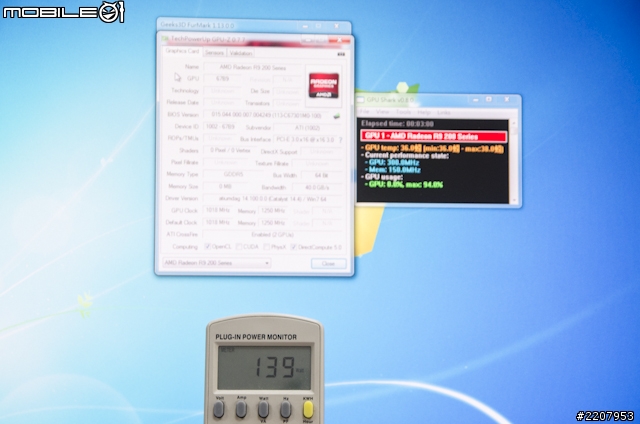Click the Bus Interface question mark

[340, 140]
